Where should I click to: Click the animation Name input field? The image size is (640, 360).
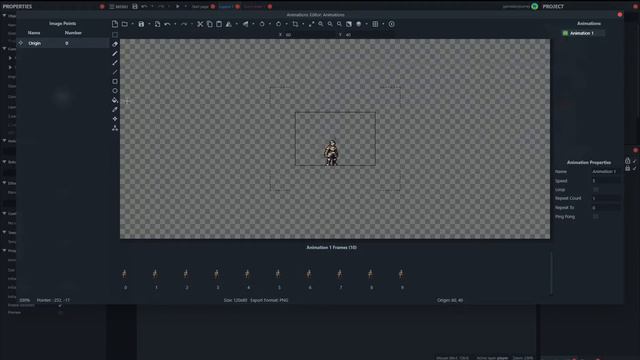coord(606,171)
